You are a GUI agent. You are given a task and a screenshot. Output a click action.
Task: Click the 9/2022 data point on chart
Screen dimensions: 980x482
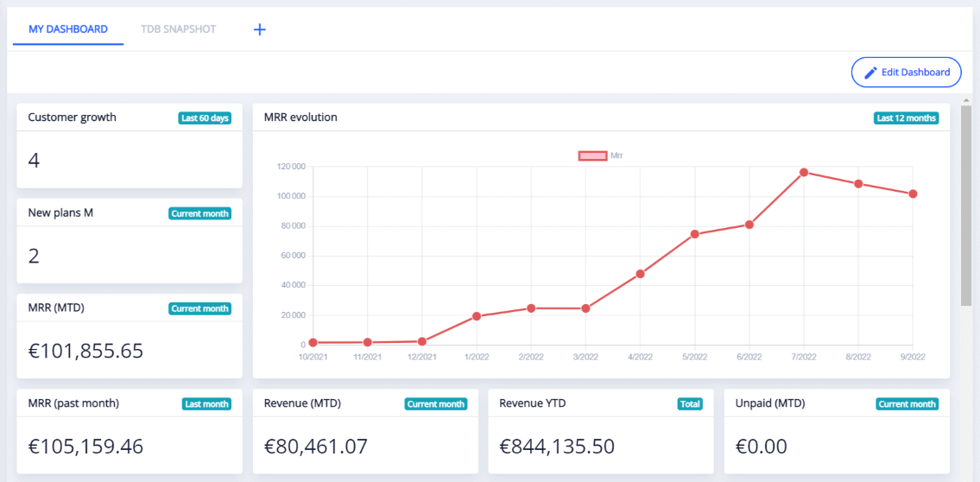click(913, 193)
